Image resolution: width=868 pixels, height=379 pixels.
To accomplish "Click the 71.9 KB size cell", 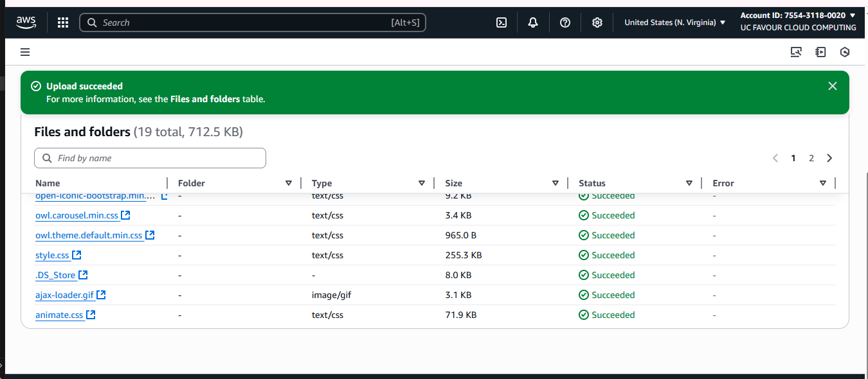I will (x=461, y=315).
